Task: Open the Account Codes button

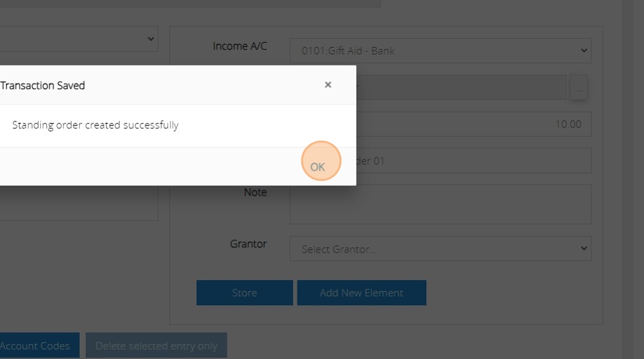Action: tap(38, 345)
